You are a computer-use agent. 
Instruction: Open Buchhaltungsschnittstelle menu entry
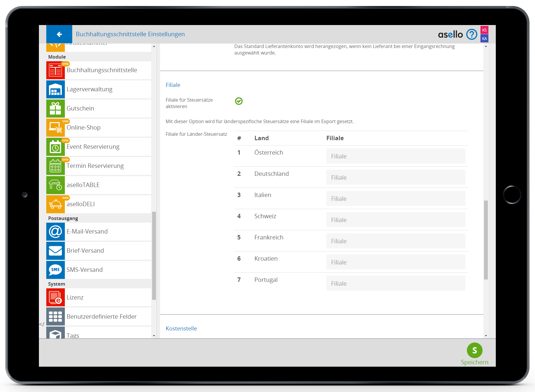[x=102, y=70]
